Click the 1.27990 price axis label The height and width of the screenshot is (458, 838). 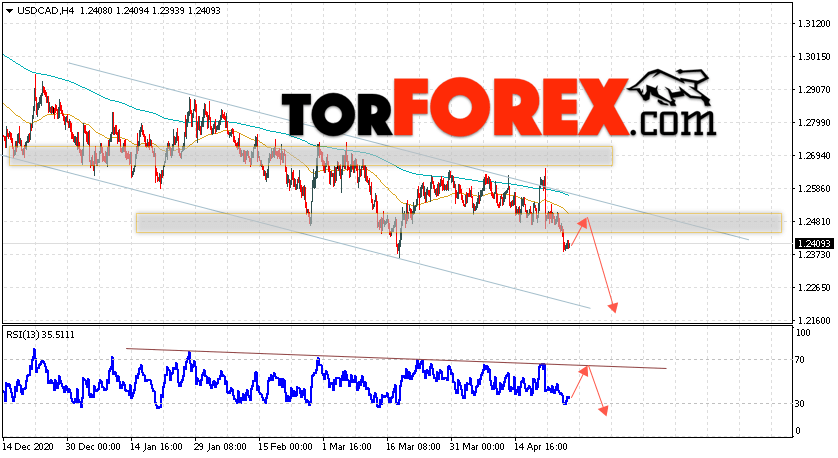814,123
